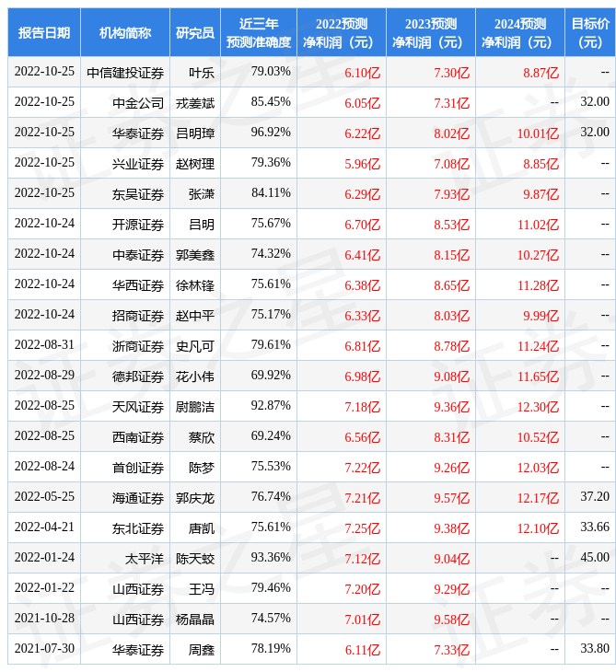
Task: Select target price 33.80
Action: pyautogui.click(x=595, y=649)
